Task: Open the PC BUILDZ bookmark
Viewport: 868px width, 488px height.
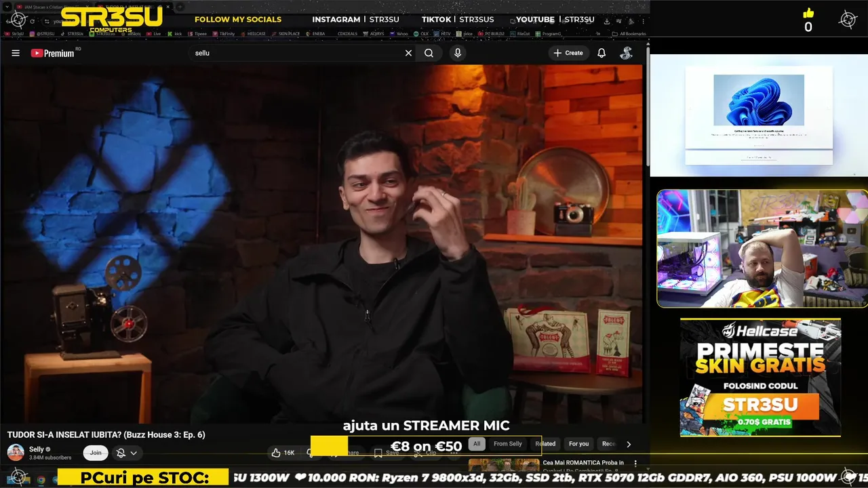Action: pos(491,33)
